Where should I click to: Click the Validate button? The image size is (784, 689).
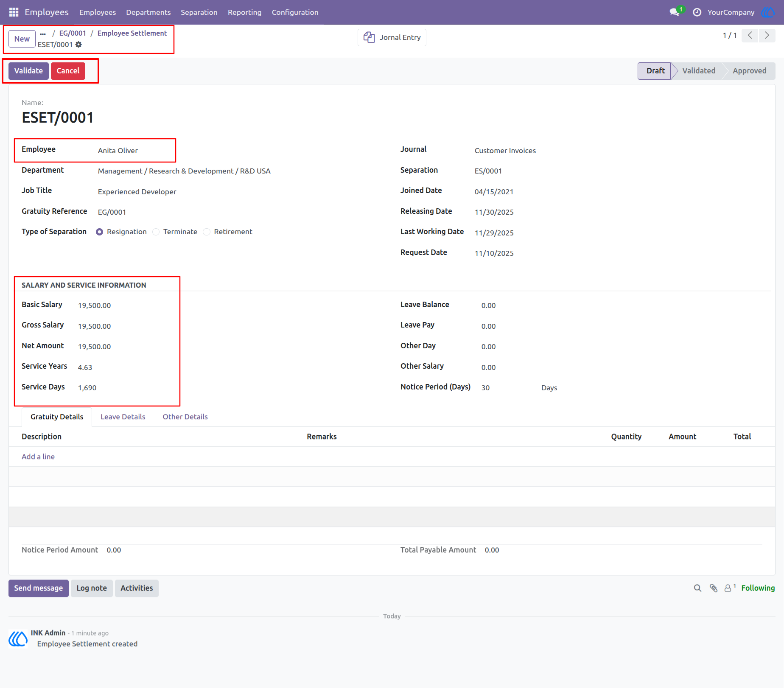28,71
